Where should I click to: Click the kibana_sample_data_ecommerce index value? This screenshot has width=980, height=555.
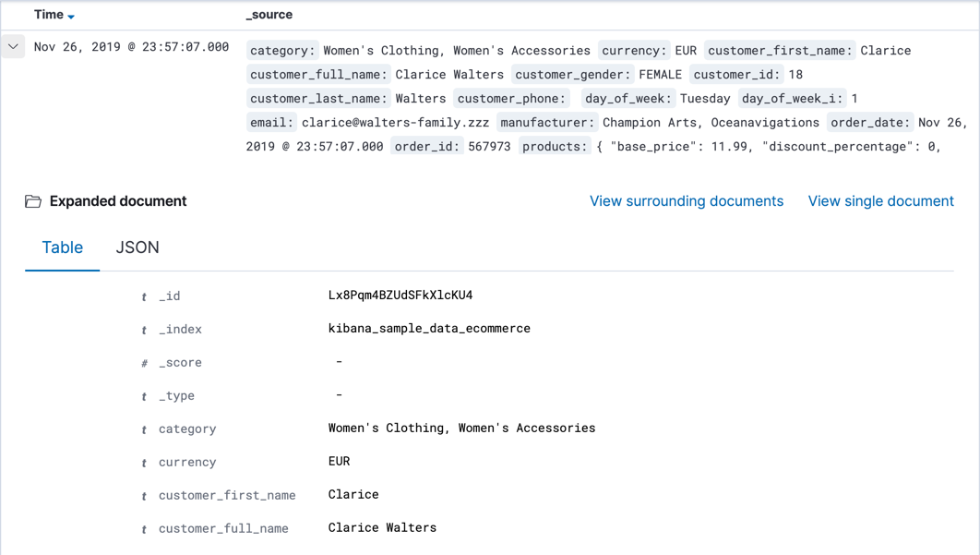point(429,329)
